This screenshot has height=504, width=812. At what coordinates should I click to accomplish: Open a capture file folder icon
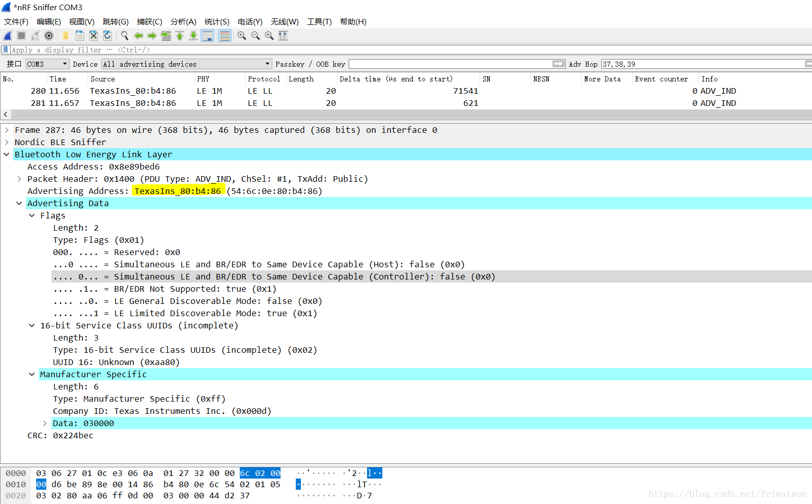click(x=66, y=36)
